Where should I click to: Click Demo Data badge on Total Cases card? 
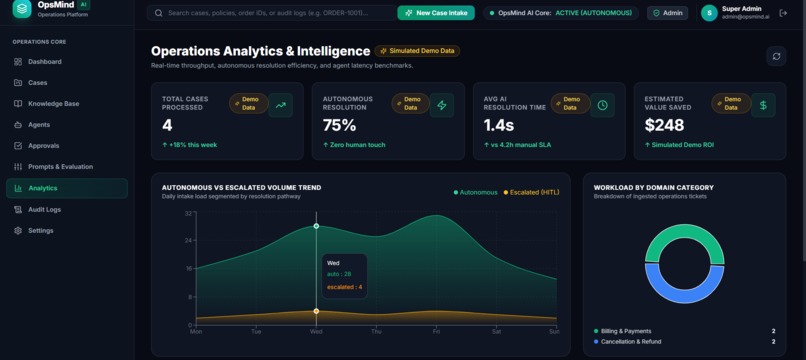pyautogui.click(x=249, y=103)
